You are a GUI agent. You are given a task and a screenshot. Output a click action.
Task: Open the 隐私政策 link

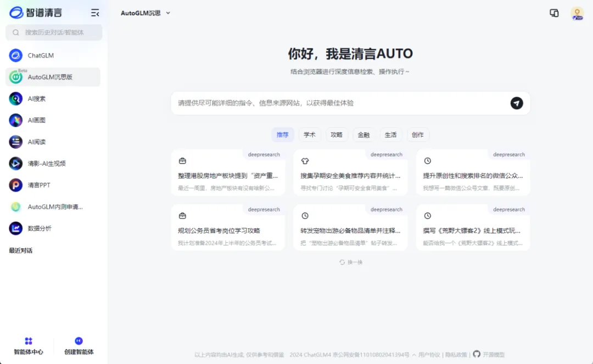456,355
